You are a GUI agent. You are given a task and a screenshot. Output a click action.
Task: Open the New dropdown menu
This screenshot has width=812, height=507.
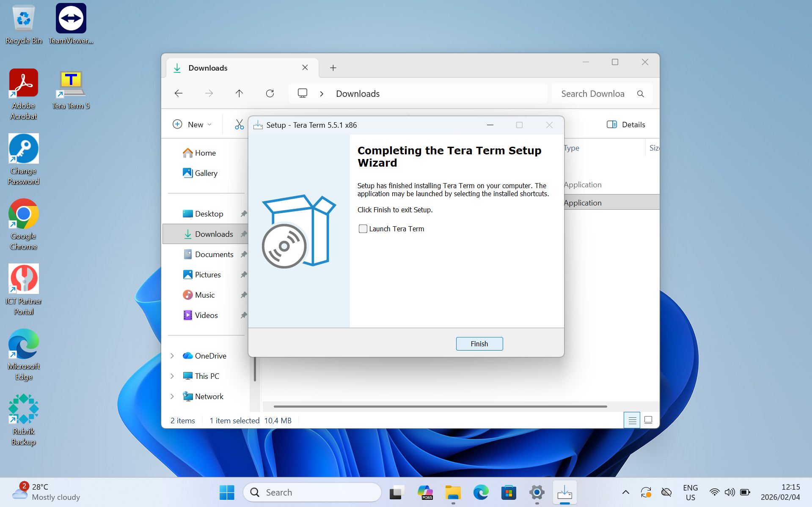pos(193,124)
